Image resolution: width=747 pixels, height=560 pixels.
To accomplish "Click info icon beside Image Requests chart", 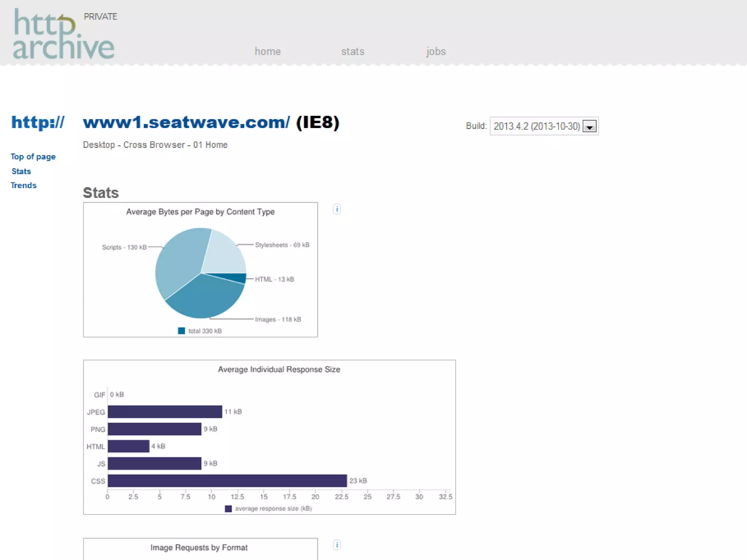I will pos(337,545).
